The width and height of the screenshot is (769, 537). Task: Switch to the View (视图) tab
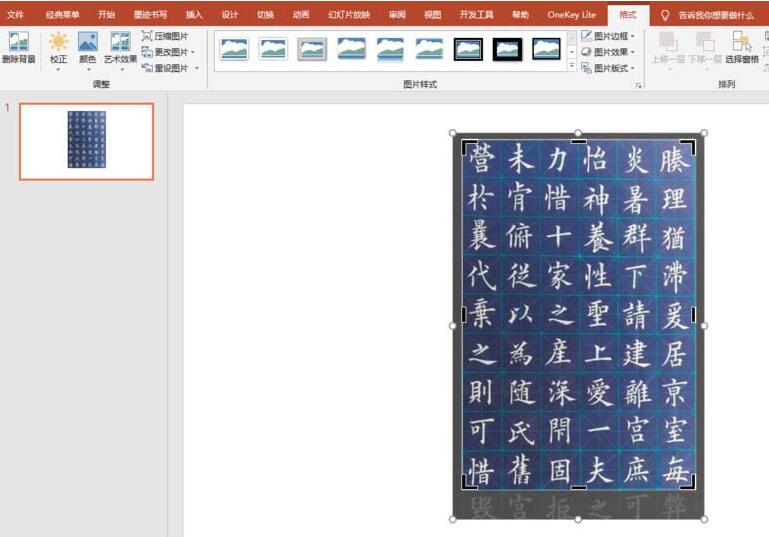(432, 15)
